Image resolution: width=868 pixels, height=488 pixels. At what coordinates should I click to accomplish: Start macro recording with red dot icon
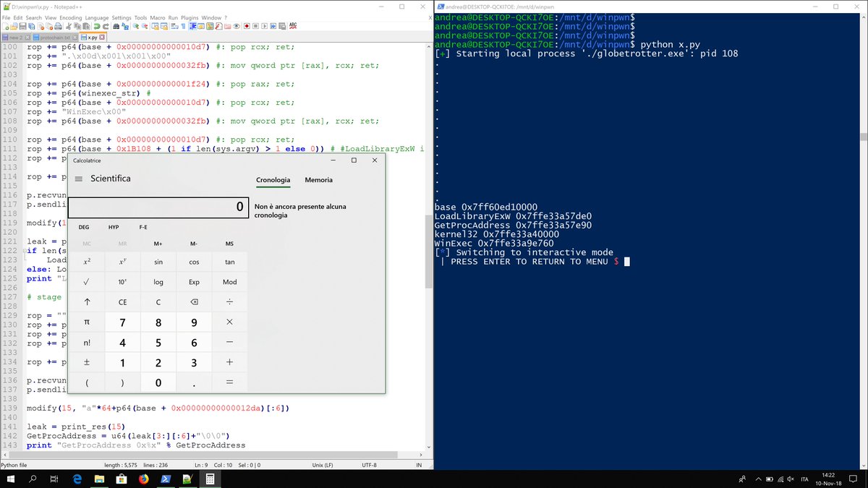click(x=246, y=26)
